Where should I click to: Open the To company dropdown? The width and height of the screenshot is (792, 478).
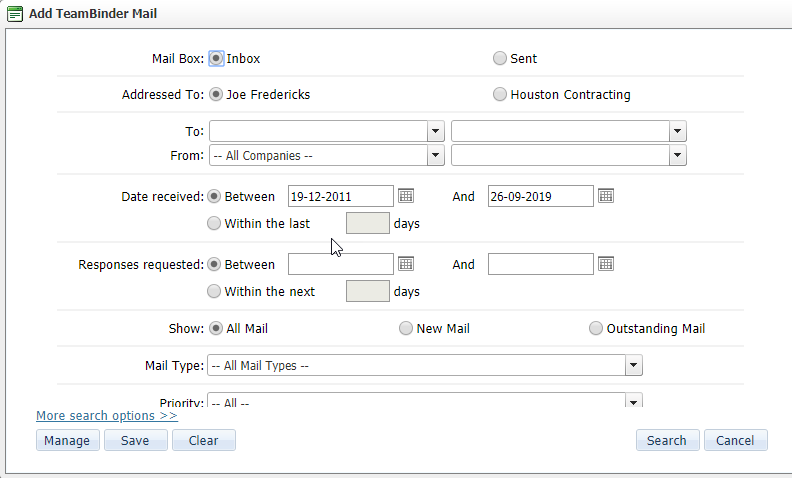coord(435,131)
